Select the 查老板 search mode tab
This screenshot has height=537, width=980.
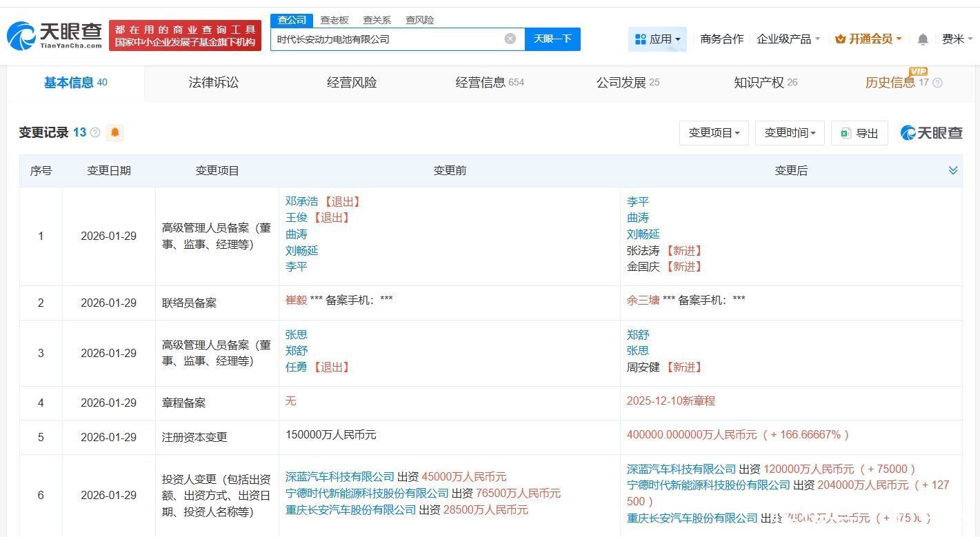pyautogui.click(x=334, y=20)
